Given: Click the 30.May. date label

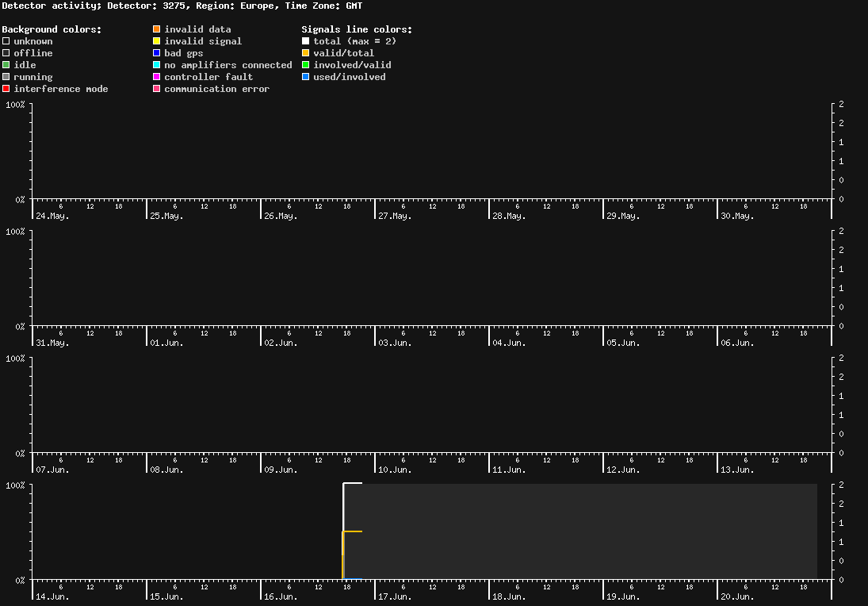Looking at the screenshot, I should click(737, 216).
